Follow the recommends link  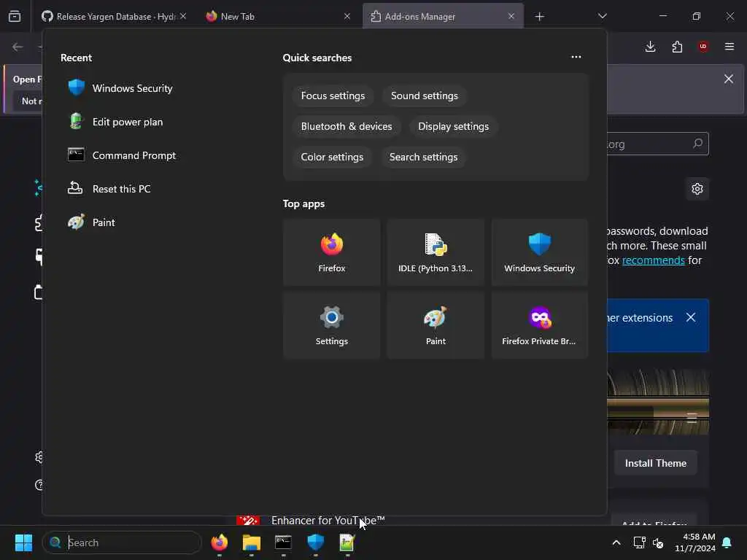[653, 260]
